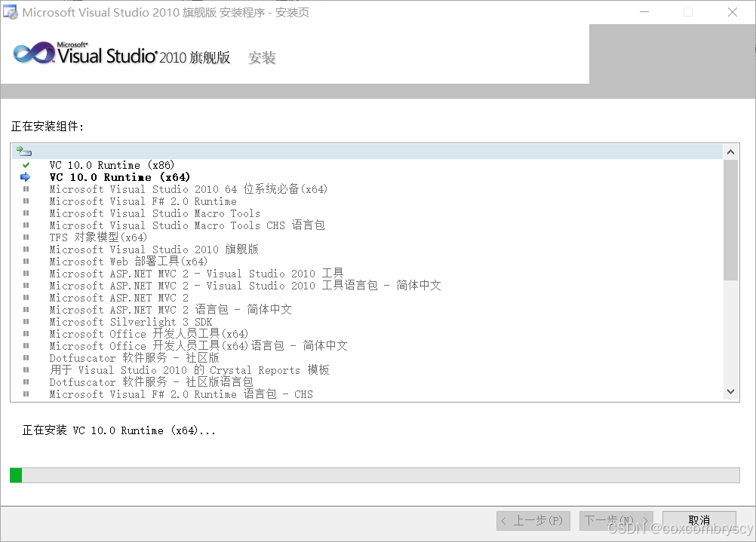Click the pending icon for Dotfuscator 软件服务 - 社区版语言包

click(26, 382)
